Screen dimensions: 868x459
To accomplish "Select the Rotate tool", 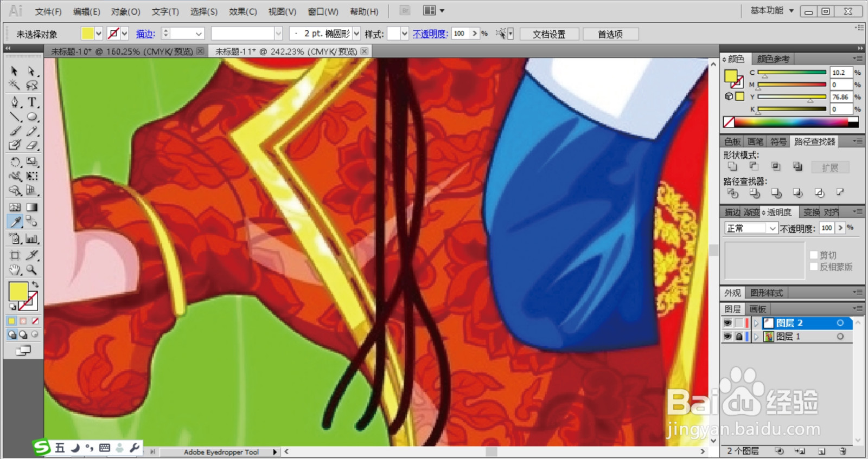I will (x=15, y=161).
